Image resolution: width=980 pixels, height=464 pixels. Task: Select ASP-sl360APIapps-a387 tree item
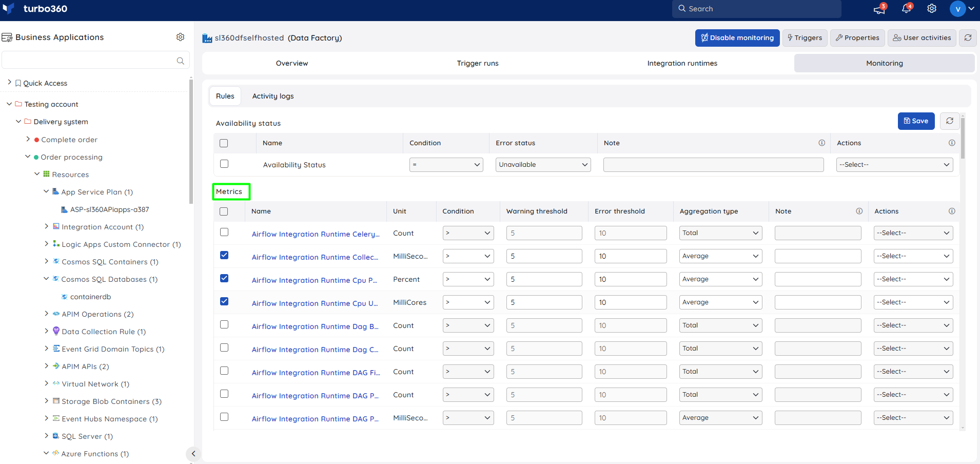coord(109,209)
